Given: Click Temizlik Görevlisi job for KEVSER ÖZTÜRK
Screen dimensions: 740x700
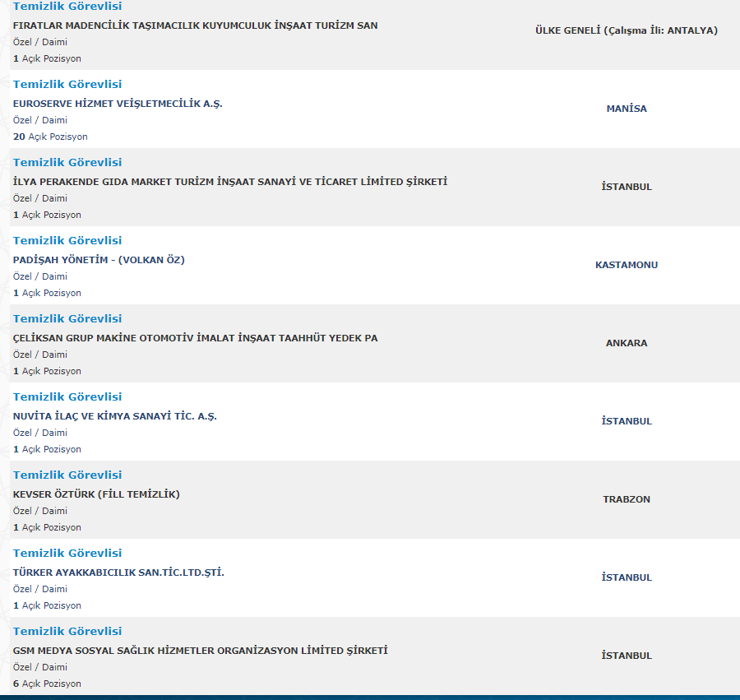Looking at the screenshot, I should (67, 475).
